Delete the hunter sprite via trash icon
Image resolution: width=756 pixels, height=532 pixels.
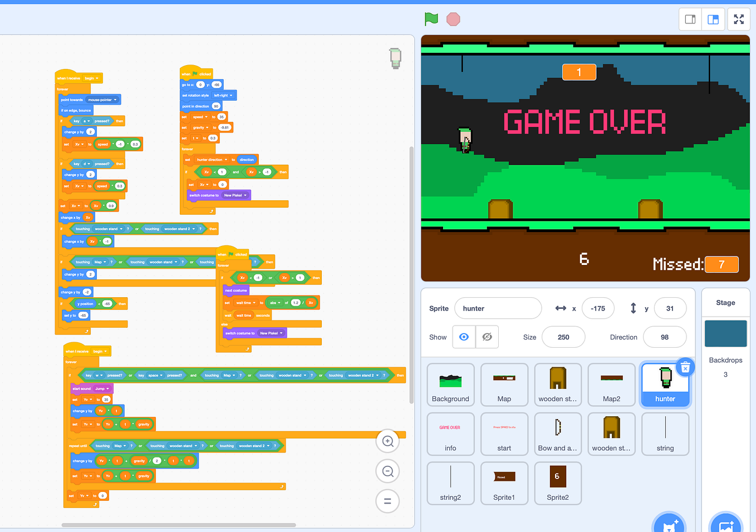click(685, 367)
